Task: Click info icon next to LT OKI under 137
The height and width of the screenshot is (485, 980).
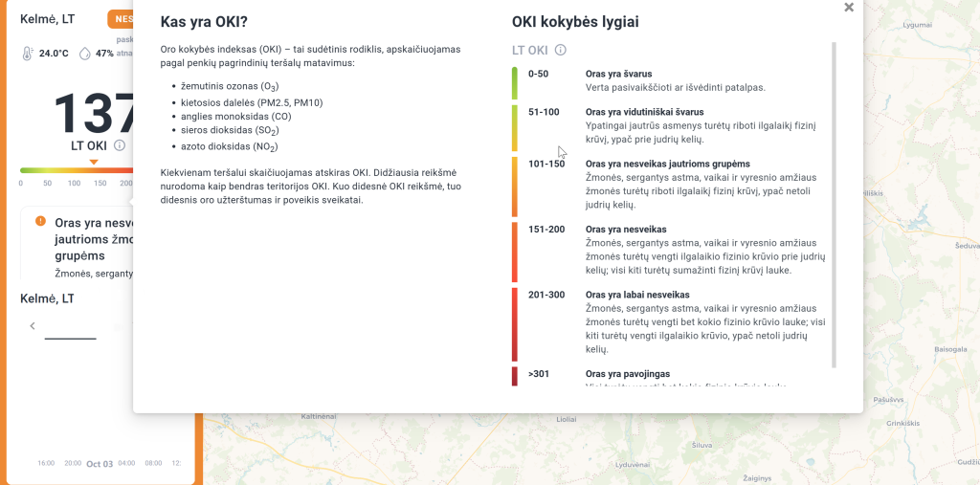Action: tap(120, 145)
